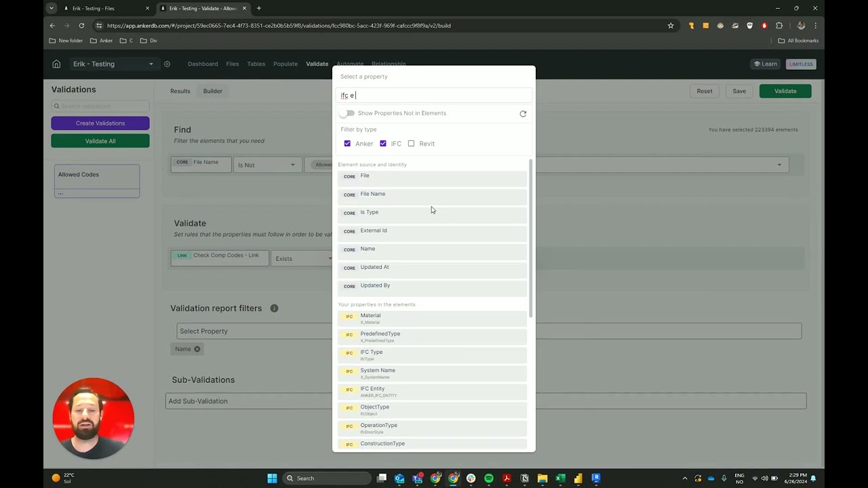Open Chrome three-dot menu

815,26
